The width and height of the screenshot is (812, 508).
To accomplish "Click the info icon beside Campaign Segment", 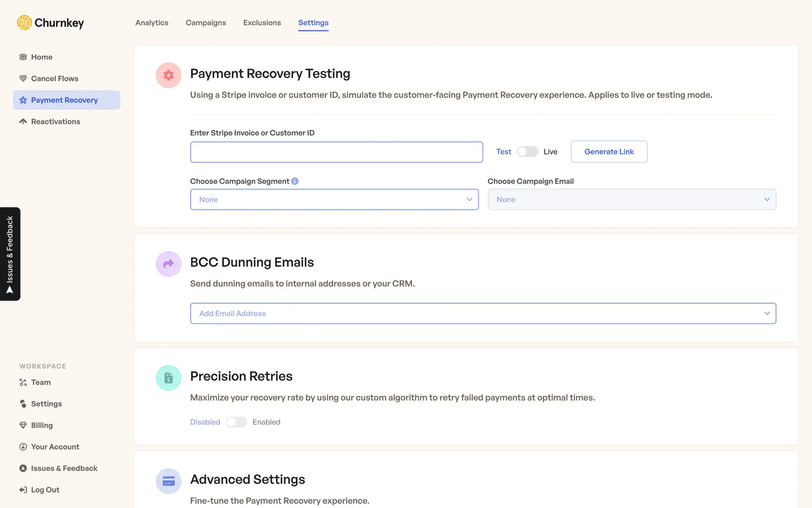I will [295, 181].
